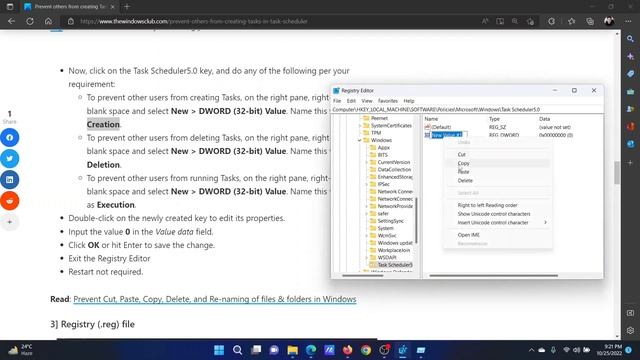Open the Windows Start menu
640x360 pixels.
pos(219,350)
